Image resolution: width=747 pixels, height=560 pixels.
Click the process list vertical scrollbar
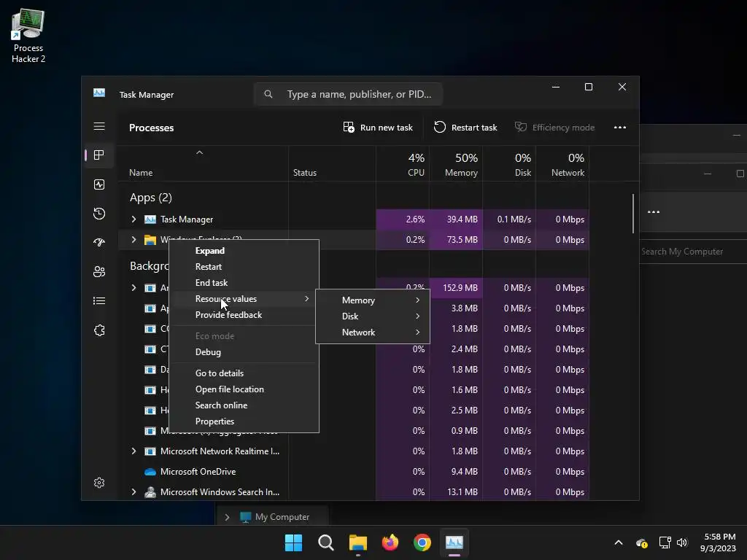coord(633,214)
